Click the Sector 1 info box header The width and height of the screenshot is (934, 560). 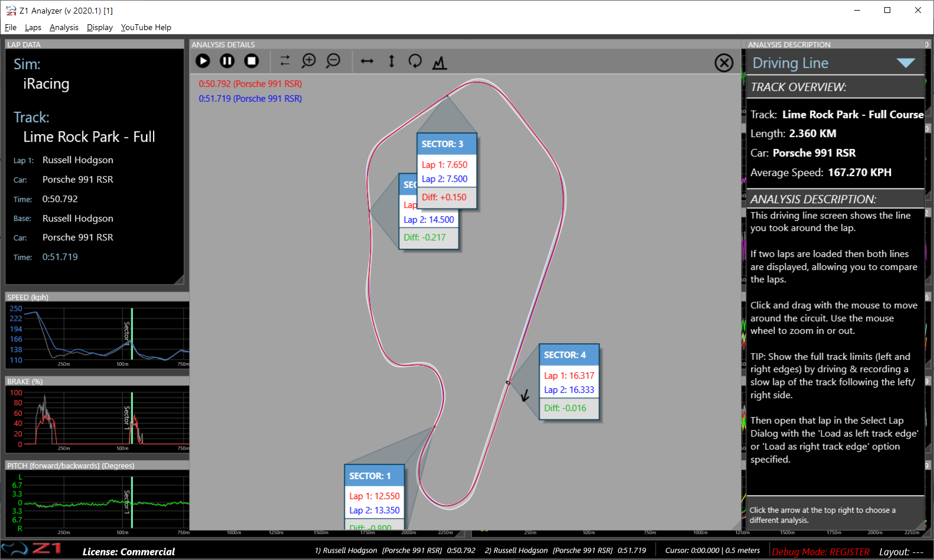tap(375, 476)
